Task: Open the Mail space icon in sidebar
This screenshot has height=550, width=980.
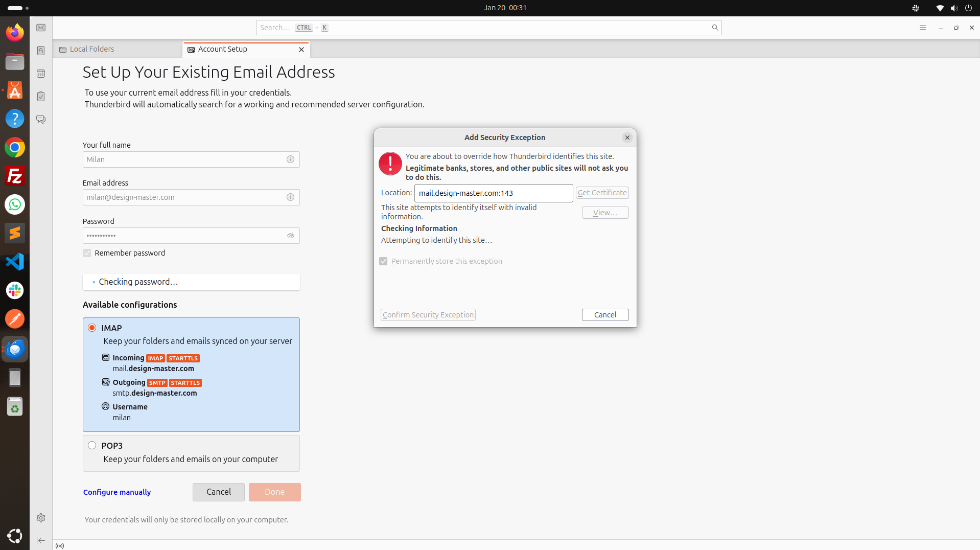Action: (x=41, y=28)
